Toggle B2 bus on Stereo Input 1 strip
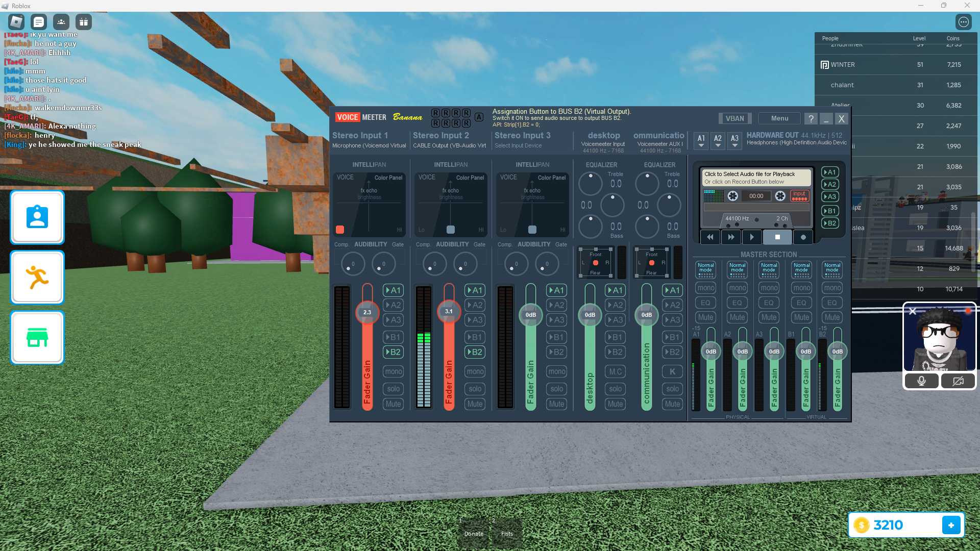980x551 pixels. (393, 352)
